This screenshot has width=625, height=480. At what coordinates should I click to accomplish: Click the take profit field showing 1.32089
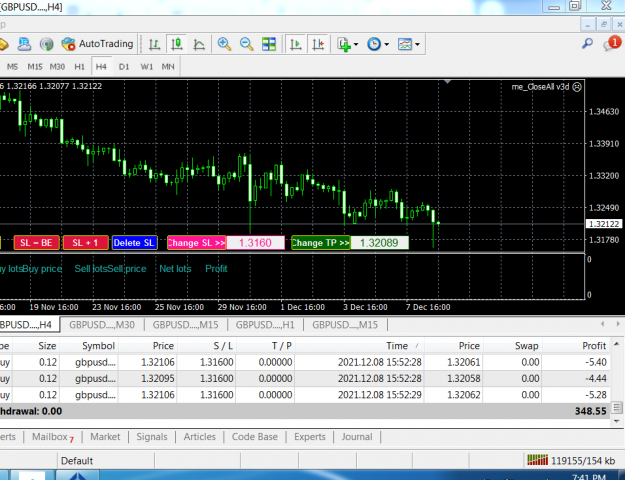(379, 243)
